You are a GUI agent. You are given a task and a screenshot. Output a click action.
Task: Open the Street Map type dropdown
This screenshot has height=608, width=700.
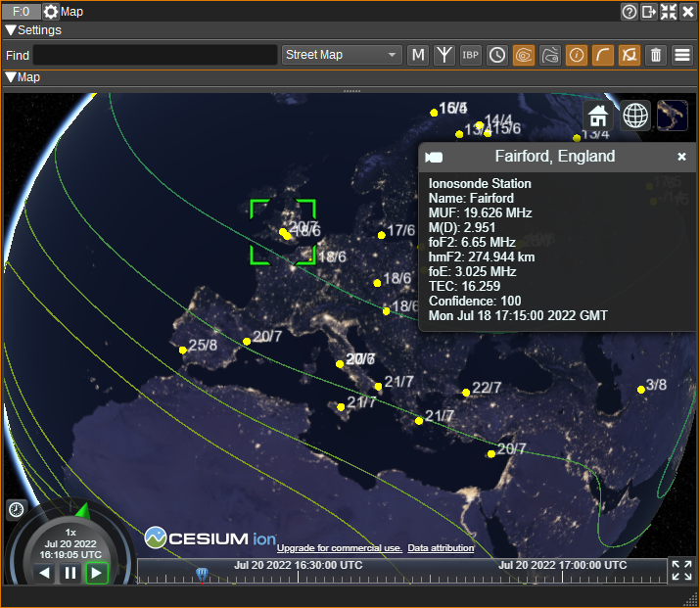point(342,55)
